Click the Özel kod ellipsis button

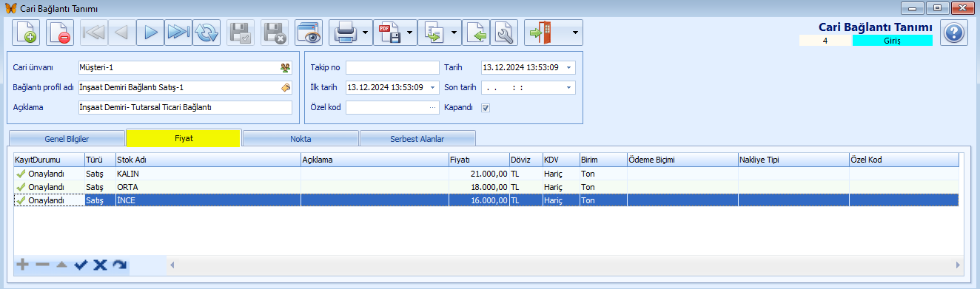coord(433,107)
